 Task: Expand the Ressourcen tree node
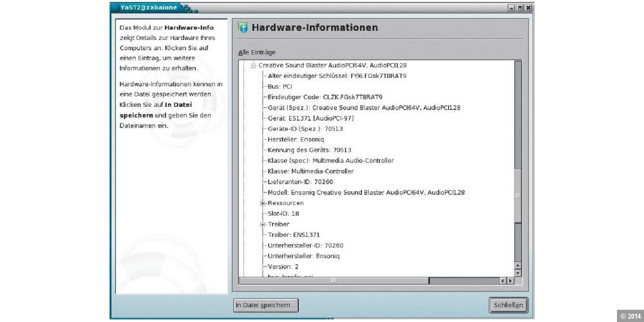(x=263, y=203)
